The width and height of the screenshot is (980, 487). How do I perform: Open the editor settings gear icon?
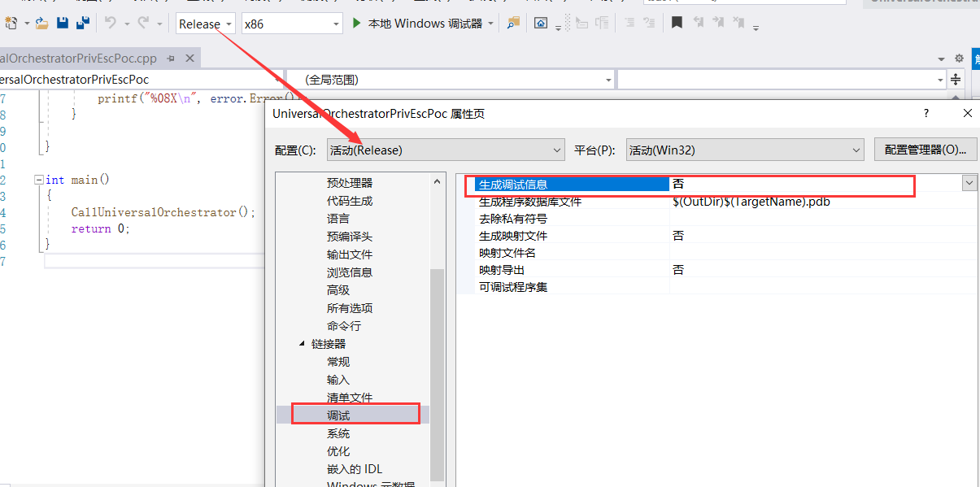pyautogui.click(x=959, y=59)
